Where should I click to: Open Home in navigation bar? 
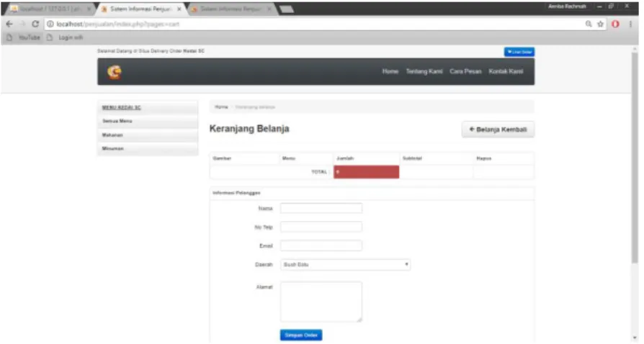pyautogui.click(x=390, y=71)
